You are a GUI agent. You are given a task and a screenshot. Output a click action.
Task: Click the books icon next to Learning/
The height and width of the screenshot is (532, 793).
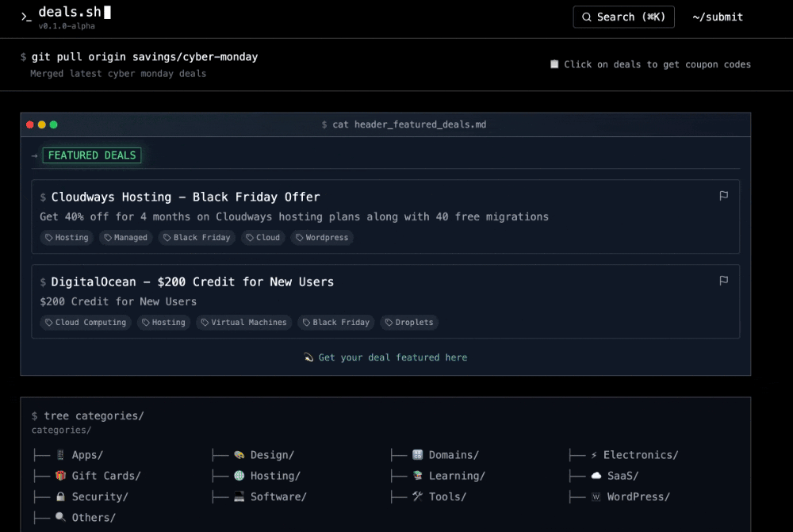(417, 476)
